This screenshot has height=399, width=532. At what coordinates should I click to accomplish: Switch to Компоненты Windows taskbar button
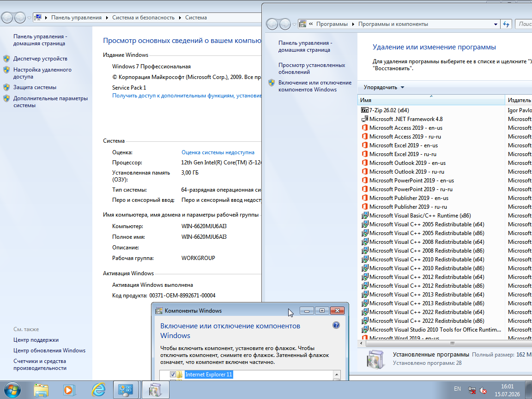pyautogui.click(x=155, y=390)
